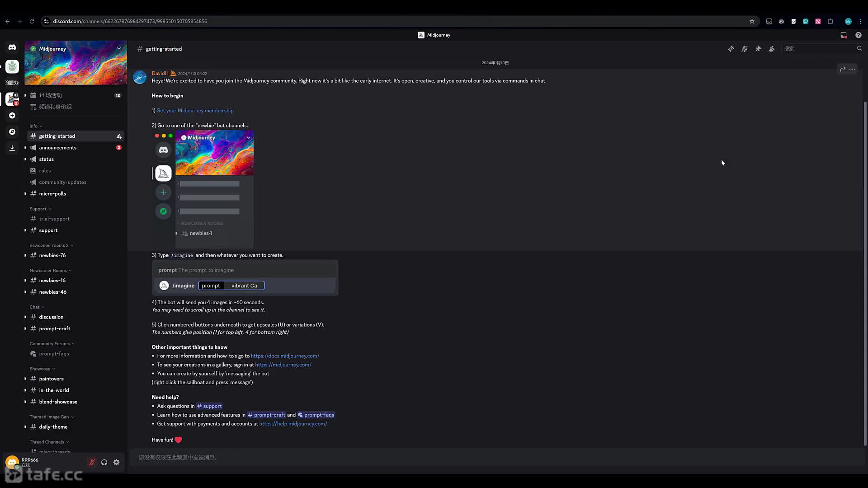Collapse Newcomer Rooms category
Screen dimensions: 868x488
[50, 271]
